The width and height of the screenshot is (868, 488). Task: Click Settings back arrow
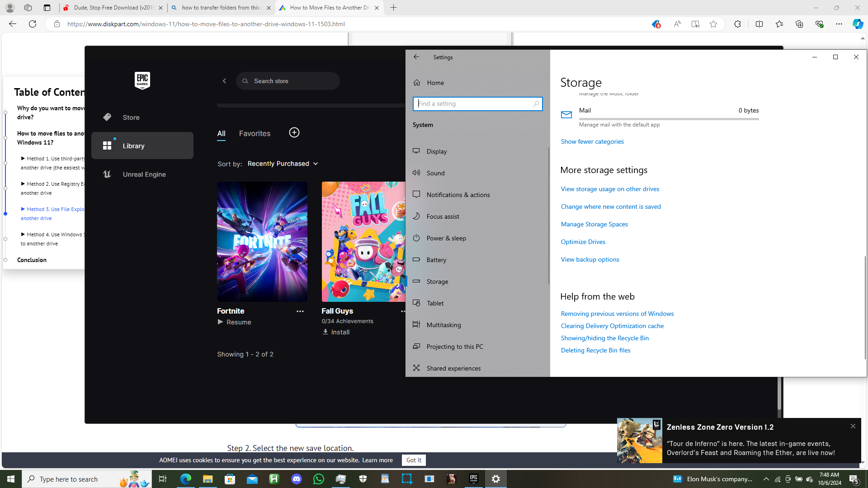point(416,57)
